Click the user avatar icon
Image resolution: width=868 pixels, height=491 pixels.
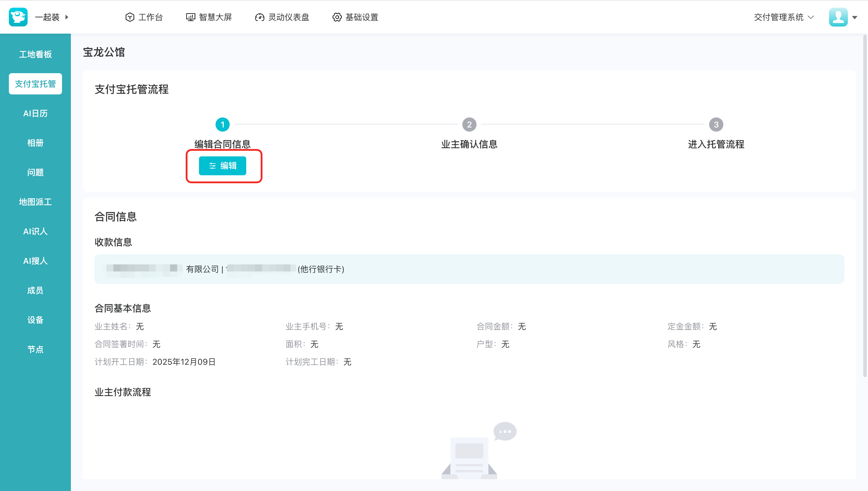coord(838,17)
